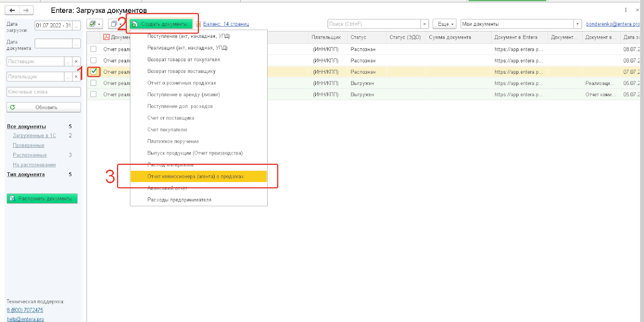644x322 pixels.
Task: Uncheck the checked row dated 07.07
Action: (x=94, y=72)
